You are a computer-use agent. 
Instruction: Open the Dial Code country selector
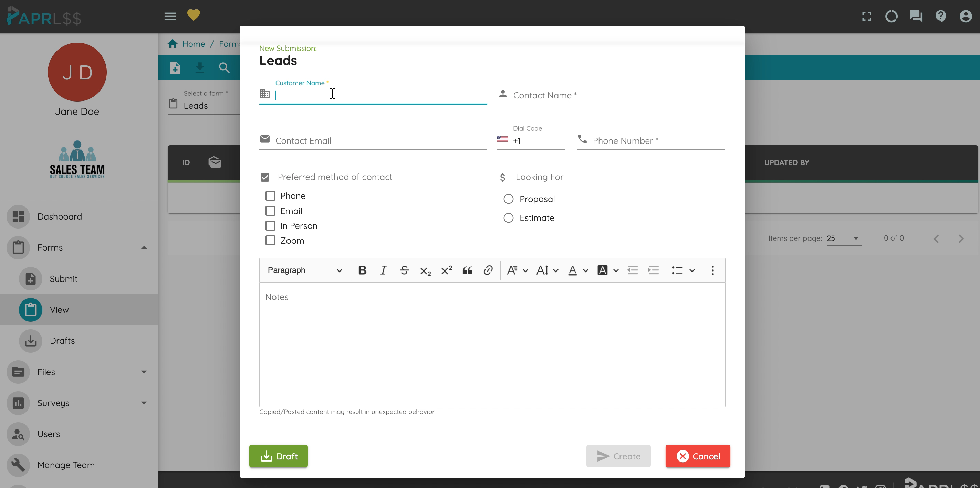(530, 141)
